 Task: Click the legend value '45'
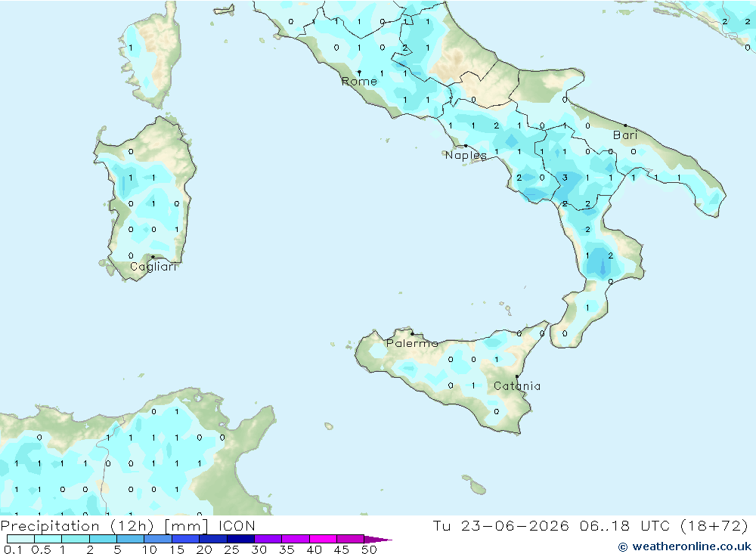pos(342,549)
